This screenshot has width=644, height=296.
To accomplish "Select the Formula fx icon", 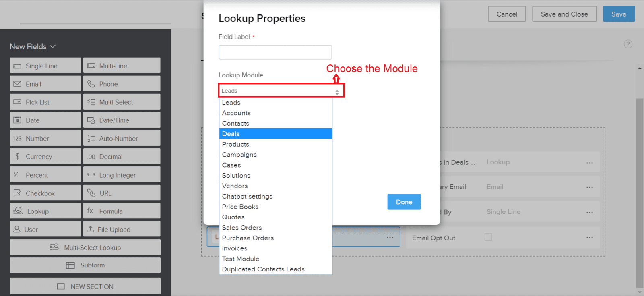I will [90, 211].
